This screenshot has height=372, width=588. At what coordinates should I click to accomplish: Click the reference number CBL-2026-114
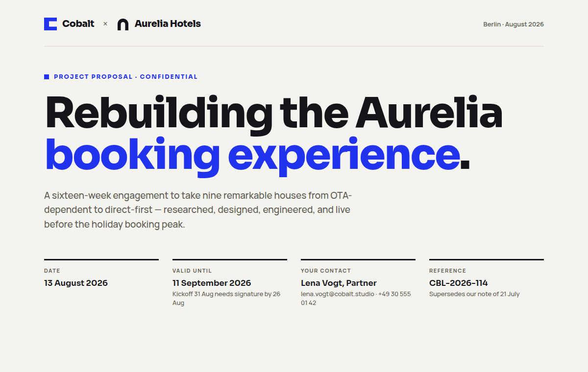click(x=459, y=283)
